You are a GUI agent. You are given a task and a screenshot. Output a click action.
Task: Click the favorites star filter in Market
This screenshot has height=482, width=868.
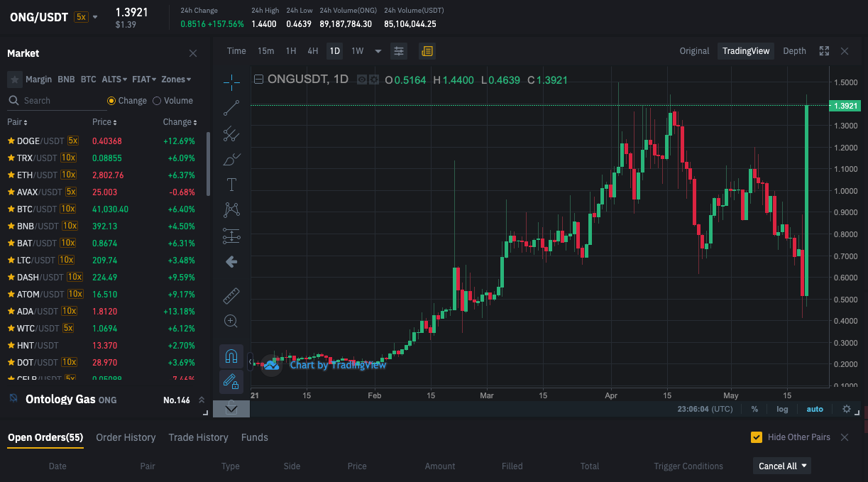pos(14,80)
